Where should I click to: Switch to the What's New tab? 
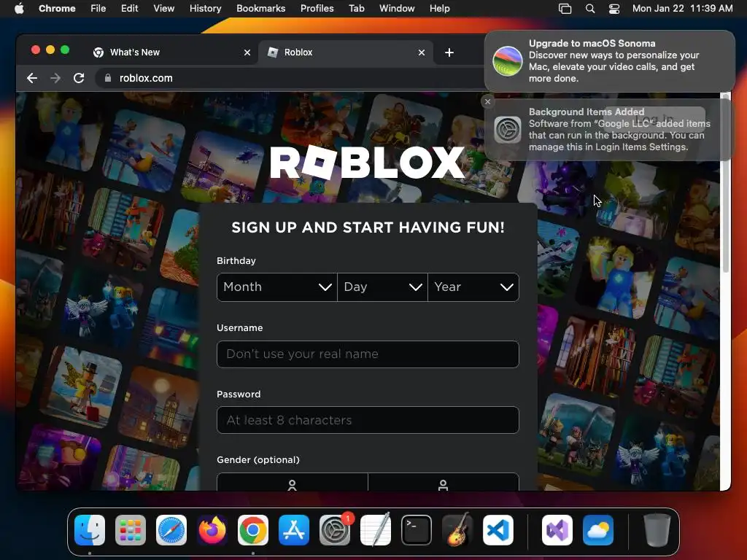point(171,52)
